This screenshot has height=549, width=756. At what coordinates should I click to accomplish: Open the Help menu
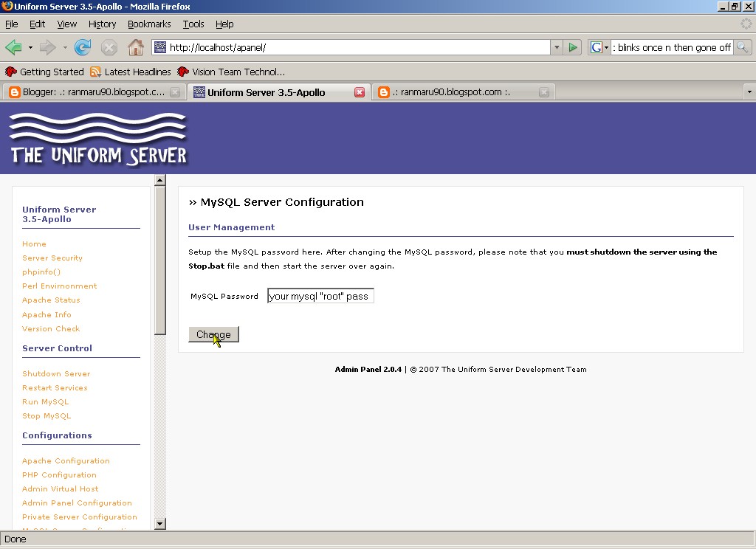point(224,24)
